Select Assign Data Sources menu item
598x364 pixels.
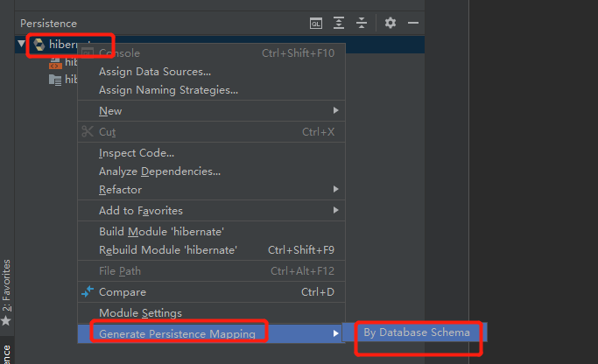point(154,72)
